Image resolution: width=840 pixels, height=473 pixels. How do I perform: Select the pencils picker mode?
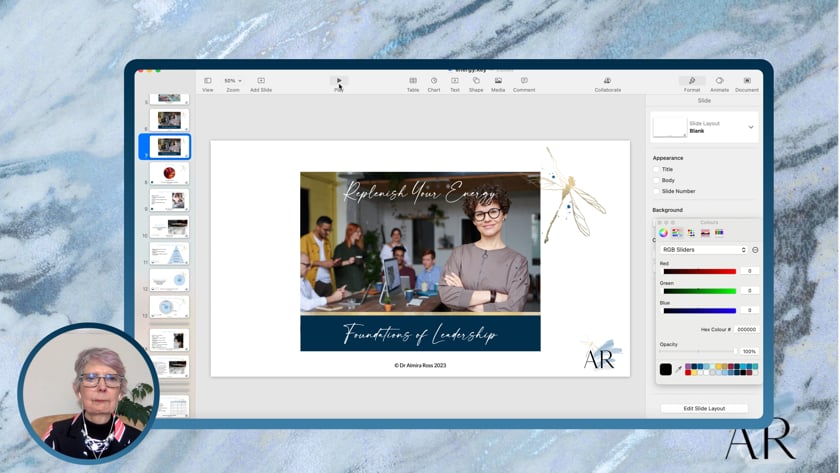tap(719, 232)
